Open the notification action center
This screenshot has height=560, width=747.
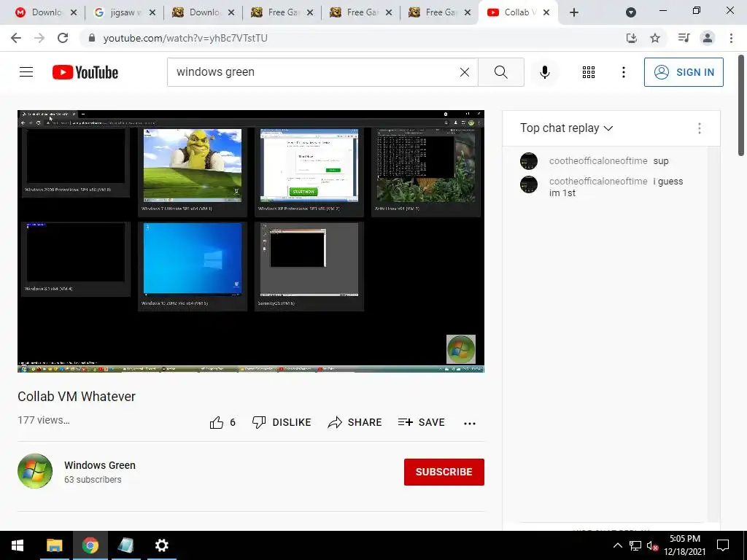(x=723, y=545)
